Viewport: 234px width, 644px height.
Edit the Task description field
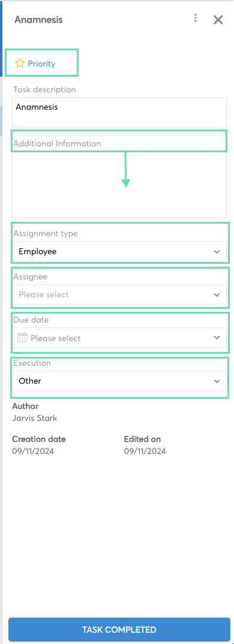pos(119,113)
